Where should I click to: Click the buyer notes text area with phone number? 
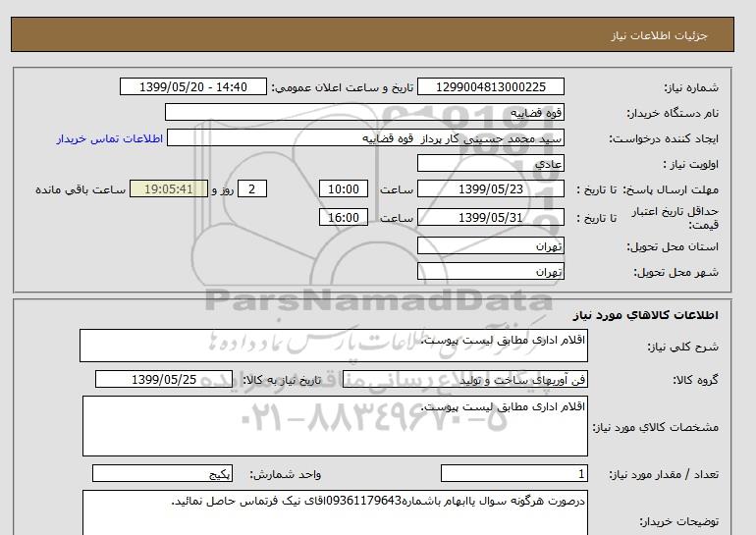click(x=335, y=512)
